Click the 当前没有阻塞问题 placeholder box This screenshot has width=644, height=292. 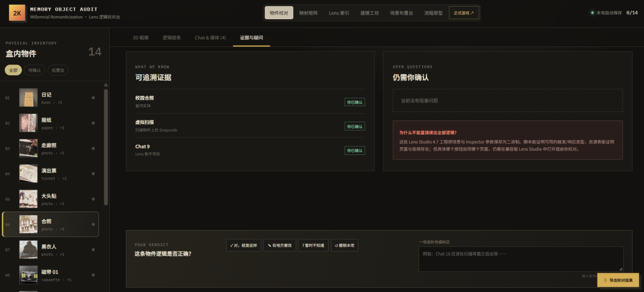pyautogui.click(x=507, y=100)
